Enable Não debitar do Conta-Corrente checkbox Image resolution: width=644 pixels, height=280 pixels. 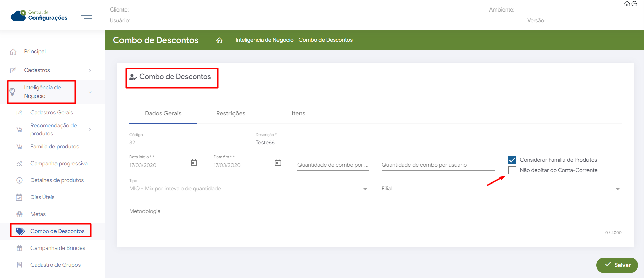512,170
